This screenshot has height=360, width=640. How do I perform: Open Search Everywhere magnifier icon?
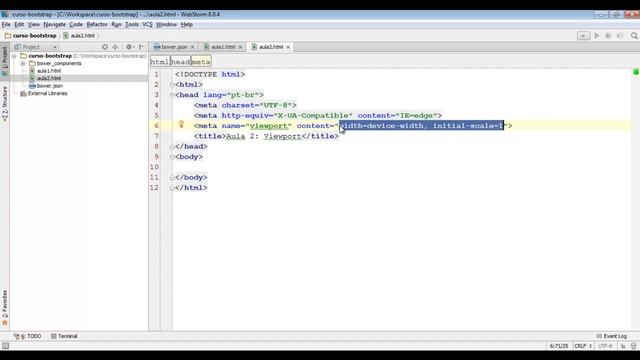[x=634, y=36]
